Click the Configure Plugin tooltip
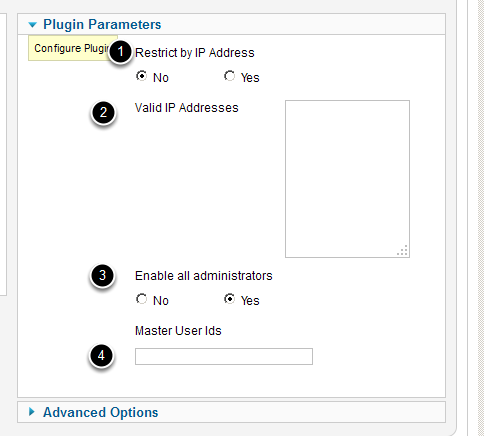The image size is (484, 436). pos(72,48)
